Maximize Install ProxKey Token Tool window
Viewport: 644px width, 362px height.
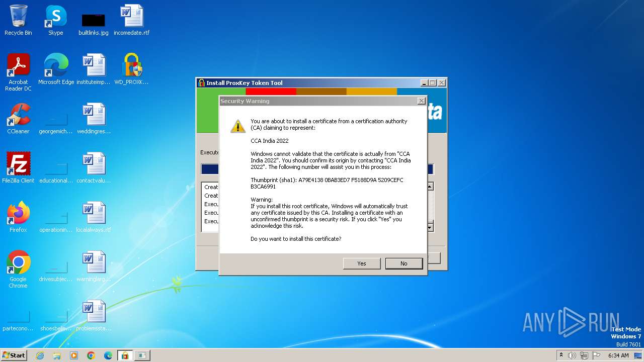pos(433,83)
